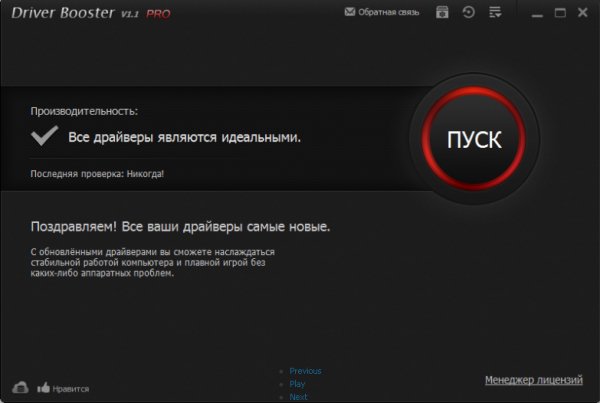Maximize the Driver Booster window
The image size is (600, 403).
click(x=560, y=13)
